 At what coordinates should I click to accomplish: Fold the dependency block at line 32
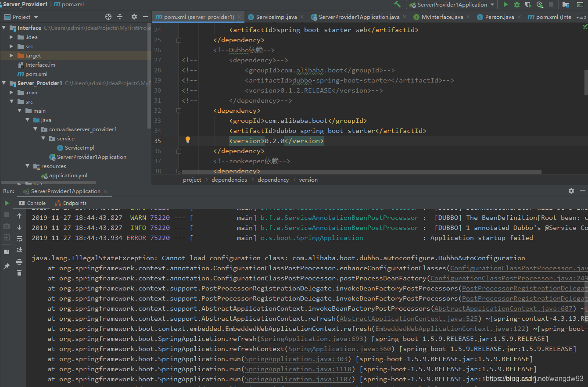coord(179,111)
